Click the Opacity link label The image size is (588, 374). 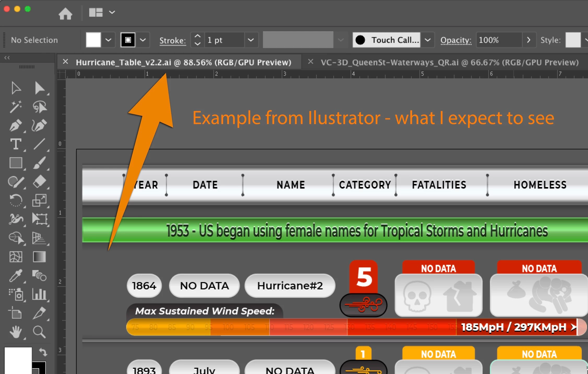pos(456,40)
